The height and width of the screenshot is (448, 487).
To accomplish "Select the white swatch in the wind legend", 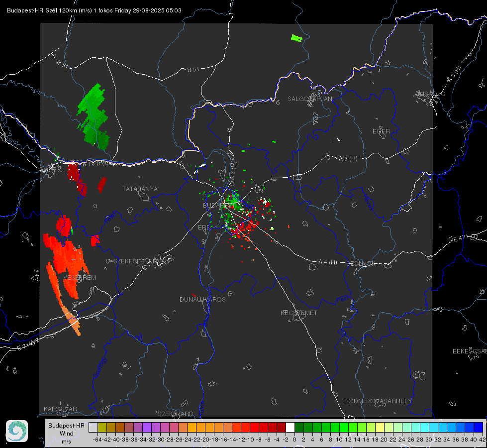I will pos(290,428).
